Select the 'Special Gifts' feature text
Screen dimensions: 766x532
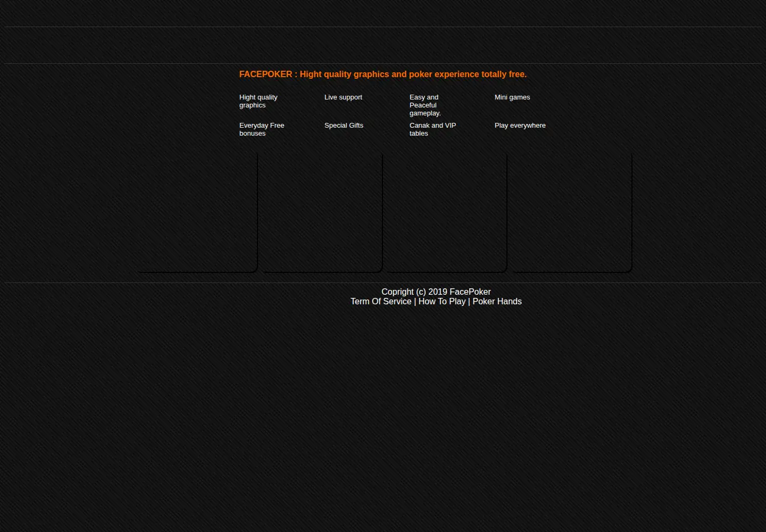[x=344, y=126]
